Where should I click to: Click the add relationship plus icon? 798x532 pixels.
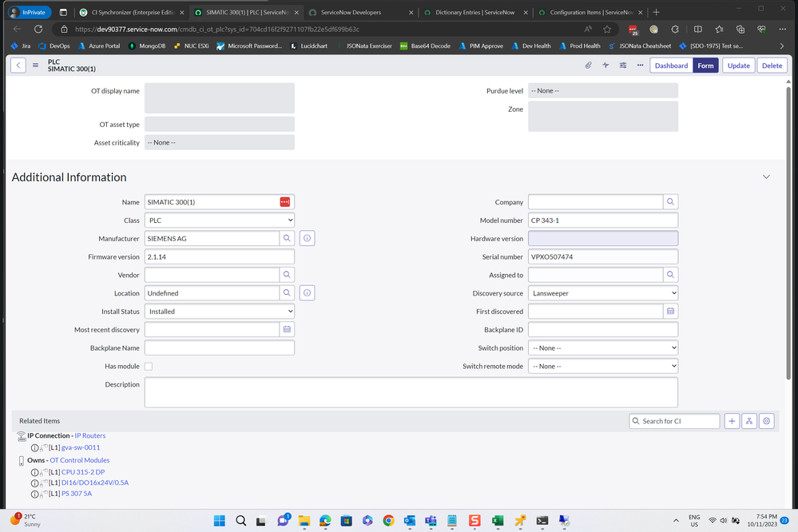coord(732,421)
